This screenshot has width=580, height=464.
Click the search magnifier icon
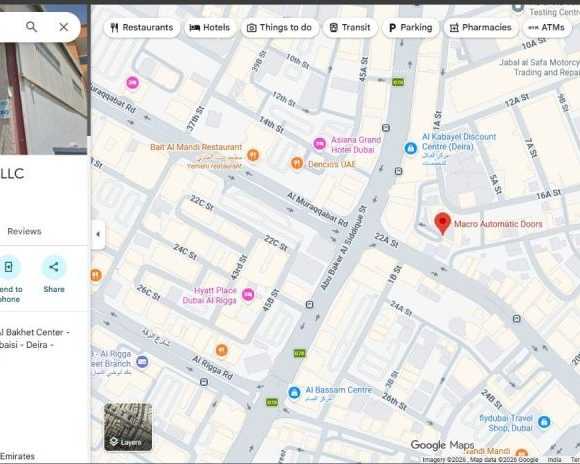(31, 27)
